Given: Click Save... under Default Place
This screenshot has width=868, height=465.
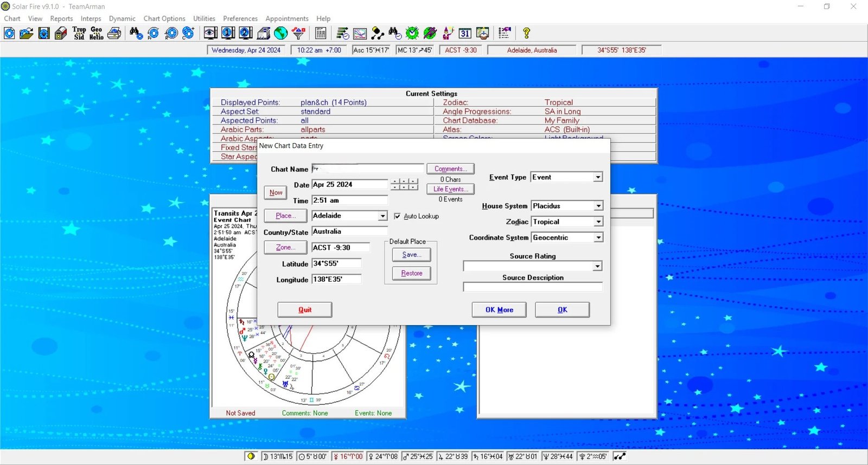Looking at the screenshot, I should [x=411, y=255].
